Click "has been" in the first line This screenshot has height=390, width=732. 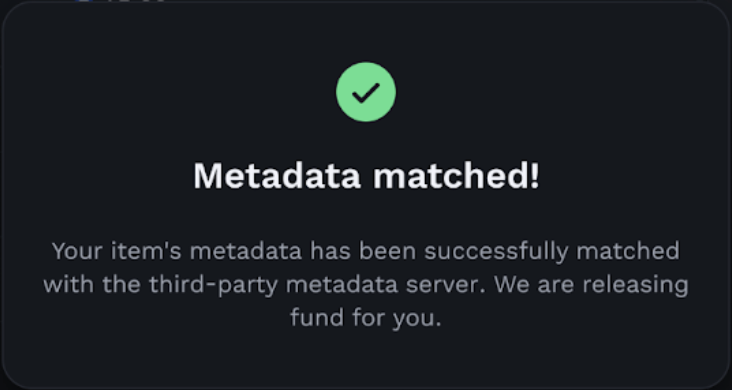coord(363,251)
